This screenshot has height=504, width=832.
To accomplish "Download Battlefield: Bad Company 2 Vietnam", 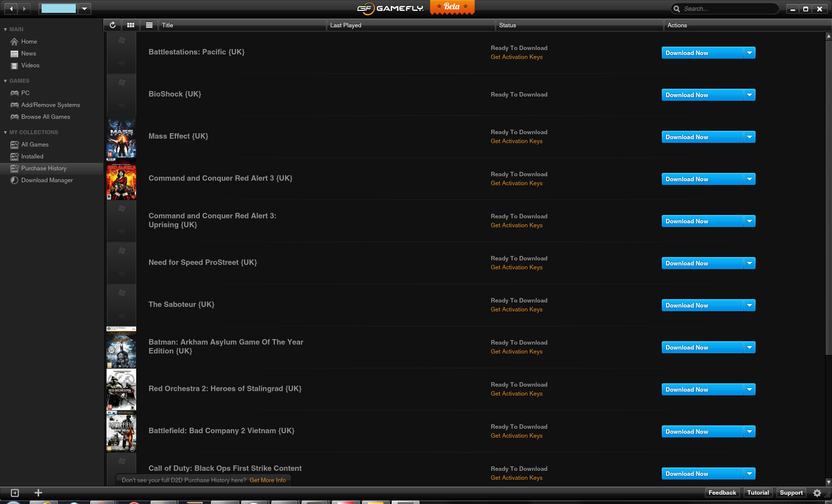I will point(702,432).
